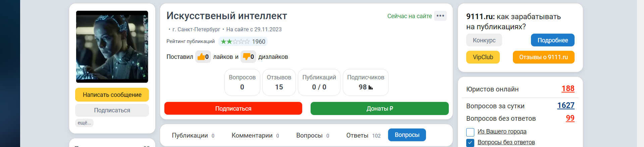Image resolution: width=644 pixels, height=147 pixels.
Task: Click the thumbs-up likes icon
Action: [x=201, y=57]
